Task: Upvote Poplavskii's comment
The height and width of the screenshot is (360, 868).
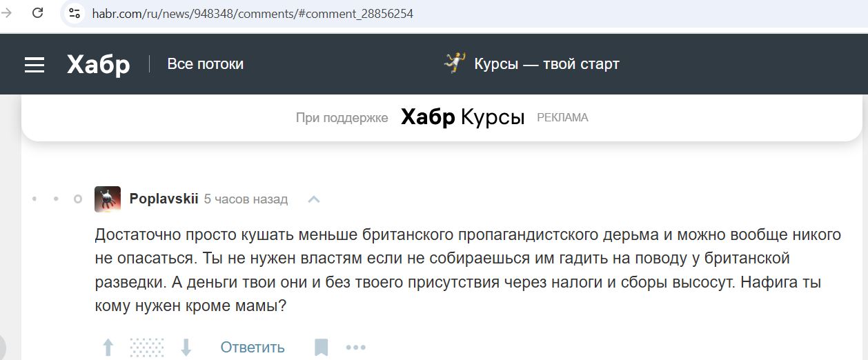Action: pos(108,347)
